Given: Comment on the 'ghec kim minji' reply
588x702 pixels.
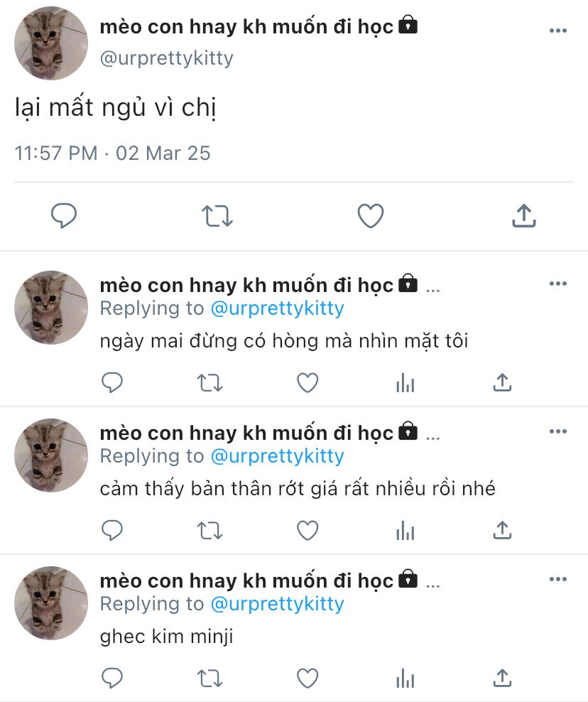Looking at the screenshot, I should click(112, 679).
